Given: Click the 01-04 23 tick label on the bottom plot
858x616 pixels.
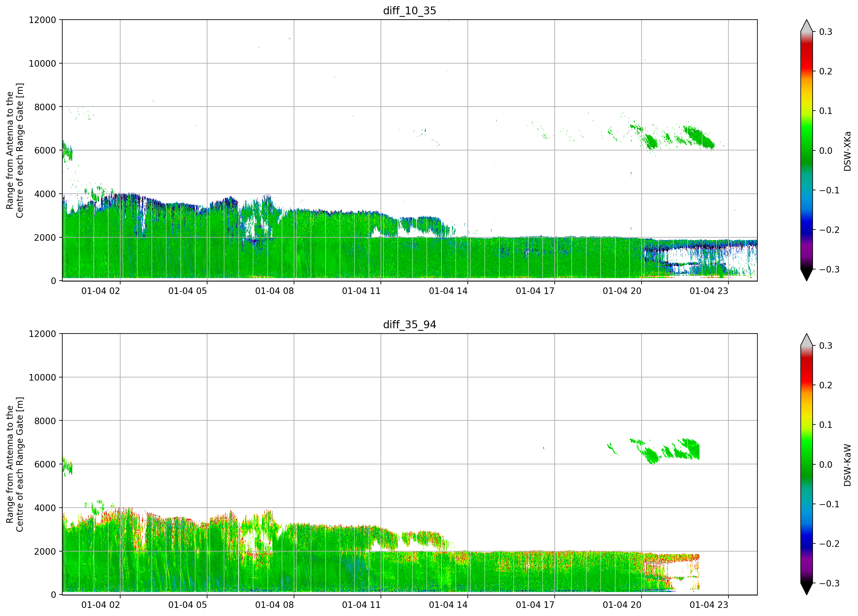Looking at the screenshot, I should (709, 605).
